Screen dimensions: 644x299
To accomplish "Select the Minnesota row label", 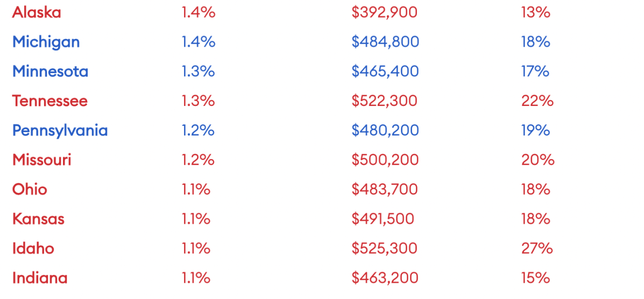I will [50, 72].
